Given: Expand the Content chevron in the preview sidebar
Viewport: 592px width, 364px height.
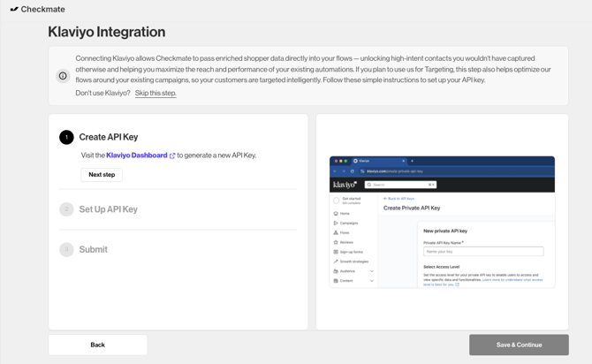Looking at the screenshot, I should [372, 281].
